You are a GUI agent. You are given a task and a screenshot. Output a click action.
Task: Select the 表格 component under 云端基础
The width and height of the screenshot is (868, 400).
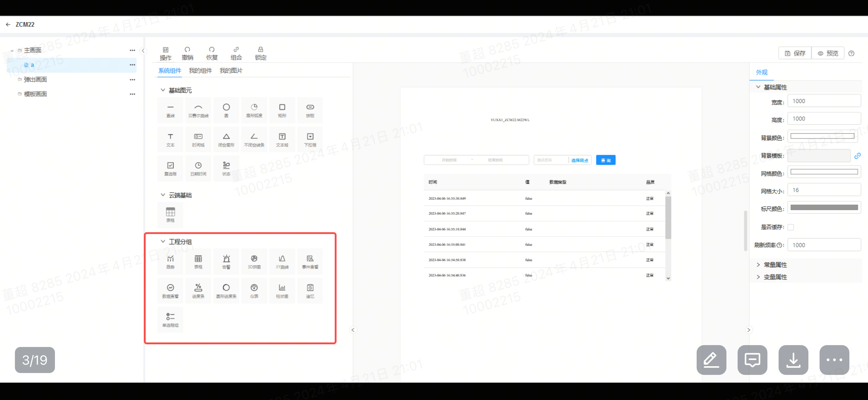point(170,215)
